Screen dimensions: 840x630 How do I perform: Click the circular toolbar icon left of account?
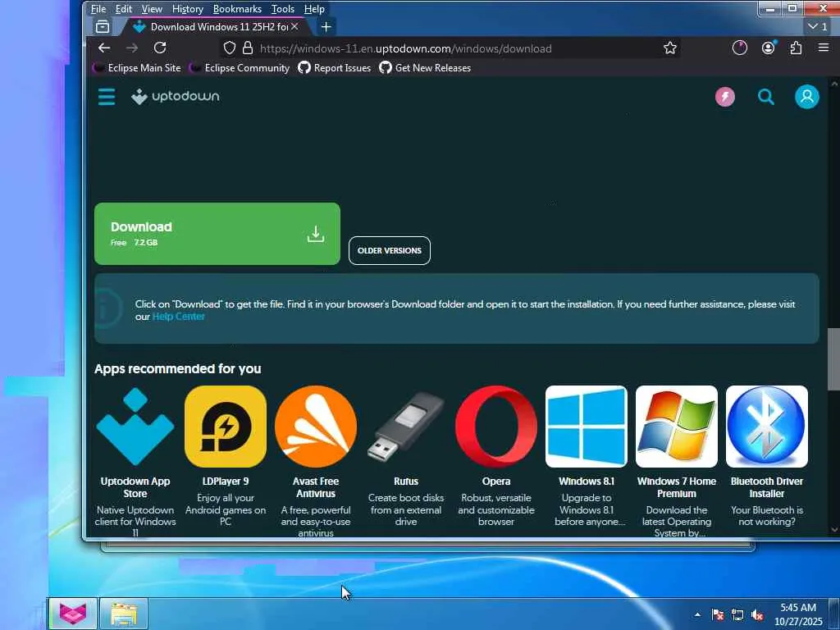(x=739, y=48)
